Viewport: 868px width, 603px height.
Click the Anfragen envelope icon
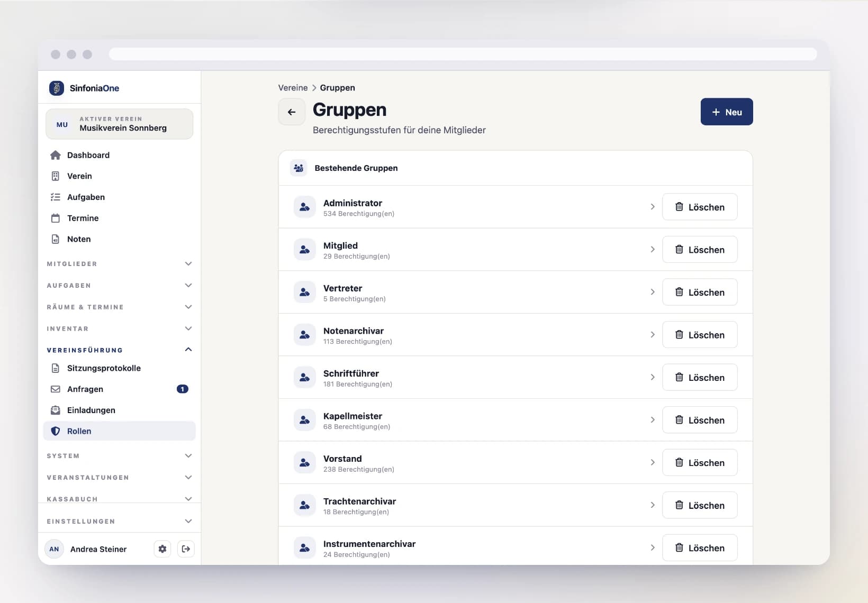(x=56, y=389)
